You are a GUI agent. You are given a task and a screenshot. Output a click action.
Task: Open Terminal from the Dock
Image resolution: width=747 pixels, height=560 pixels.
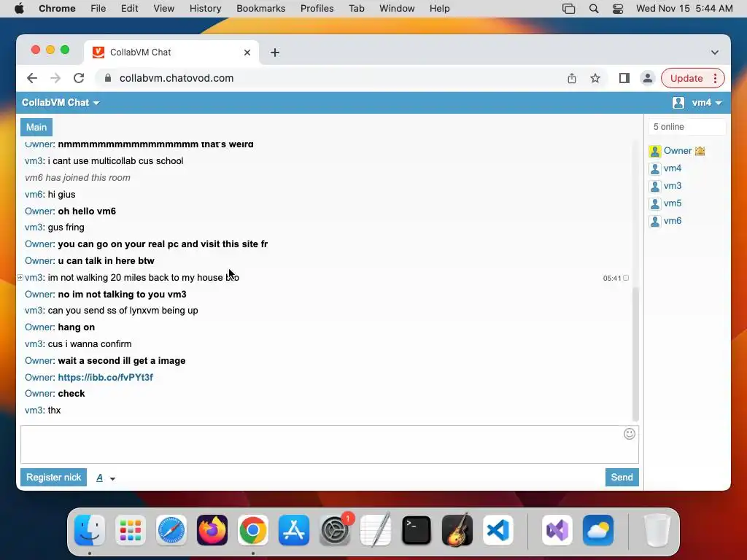point(417,530)
